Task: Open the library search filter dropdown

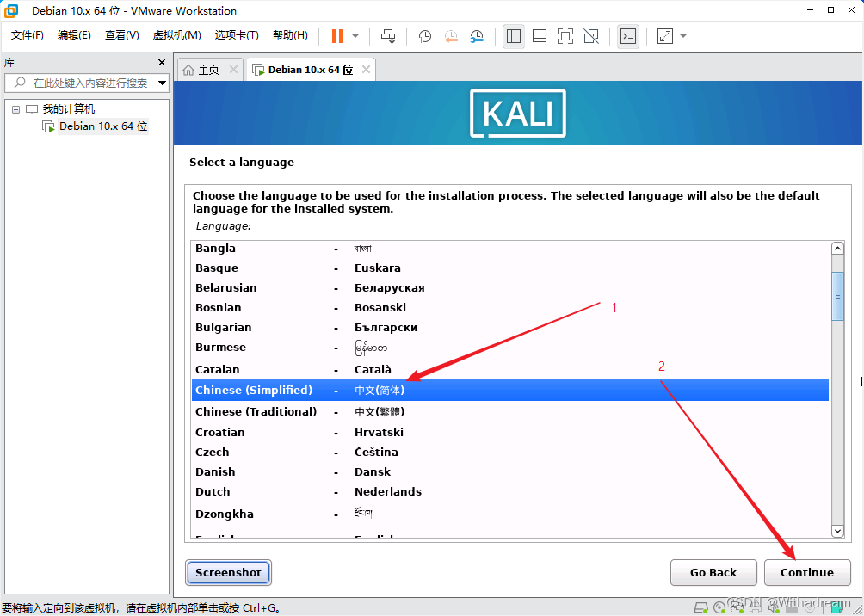Action: pos(162,83)
